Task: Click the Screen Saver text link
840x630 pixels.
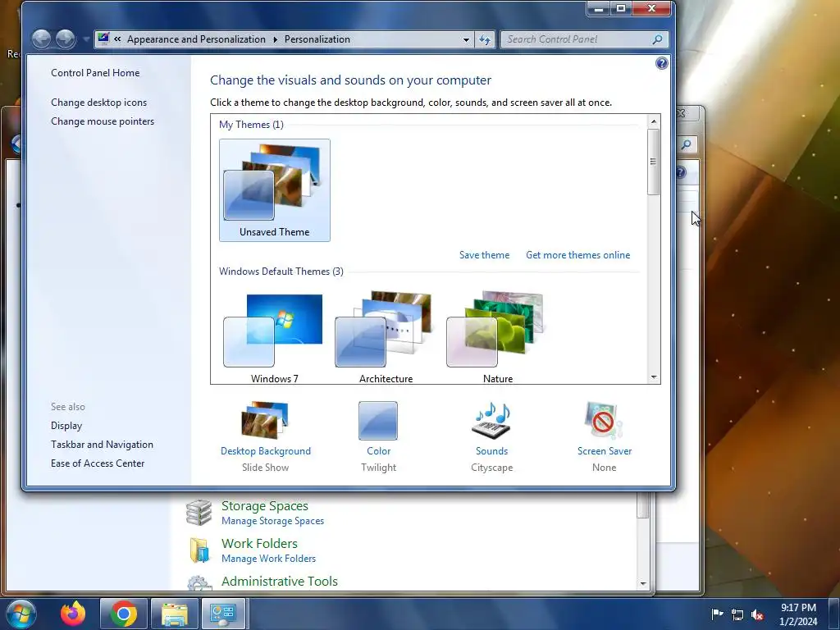Action: 605,451
